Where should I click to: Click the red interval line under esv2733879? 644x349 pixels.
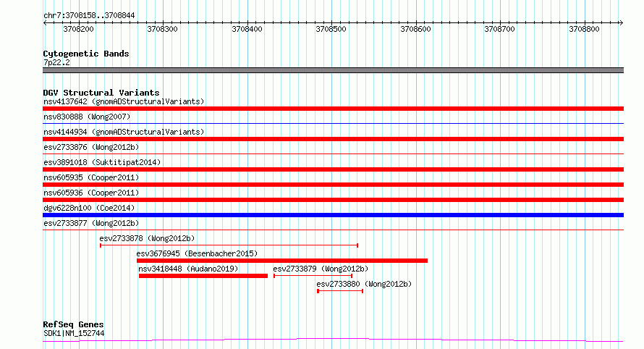click(313, 276)
